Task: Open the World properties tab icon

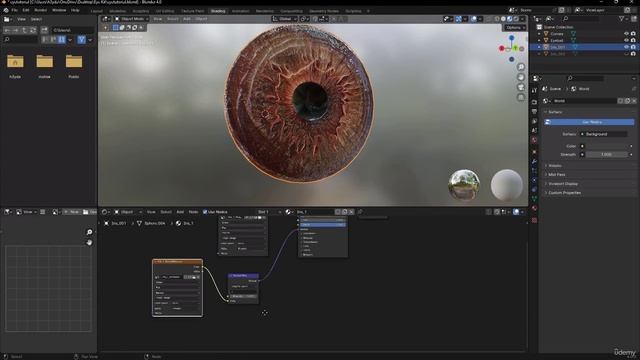Action: click(534, 140)
